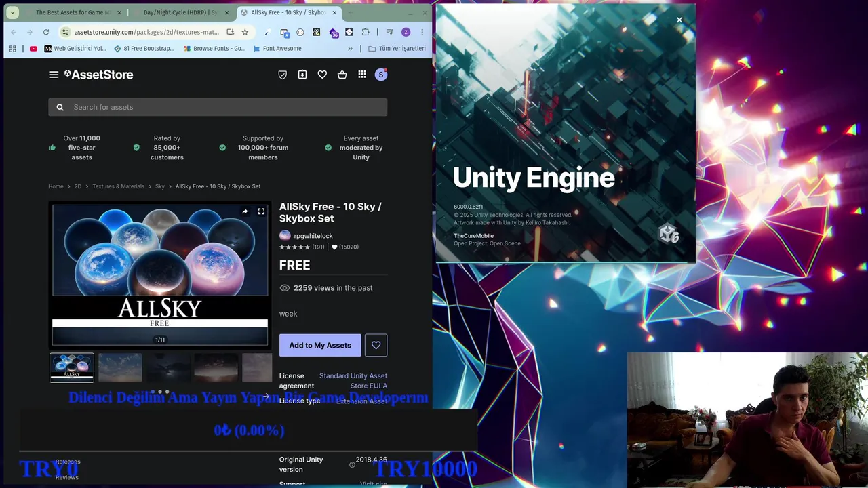Close the Unity Engine splash window
This screenshot has height=488, width=868.
679,20
